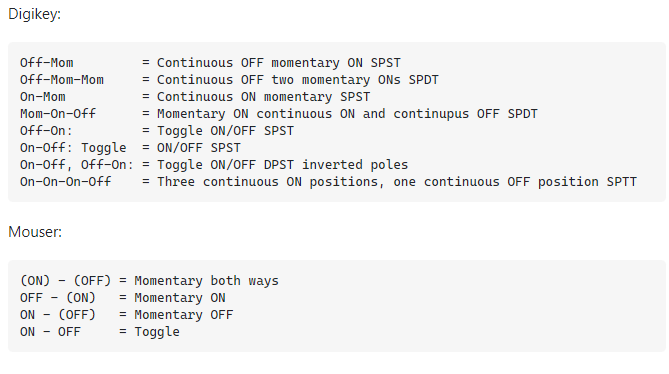
Task: Click the Mom-On-Off entry
Action: (x=58, y=114)
